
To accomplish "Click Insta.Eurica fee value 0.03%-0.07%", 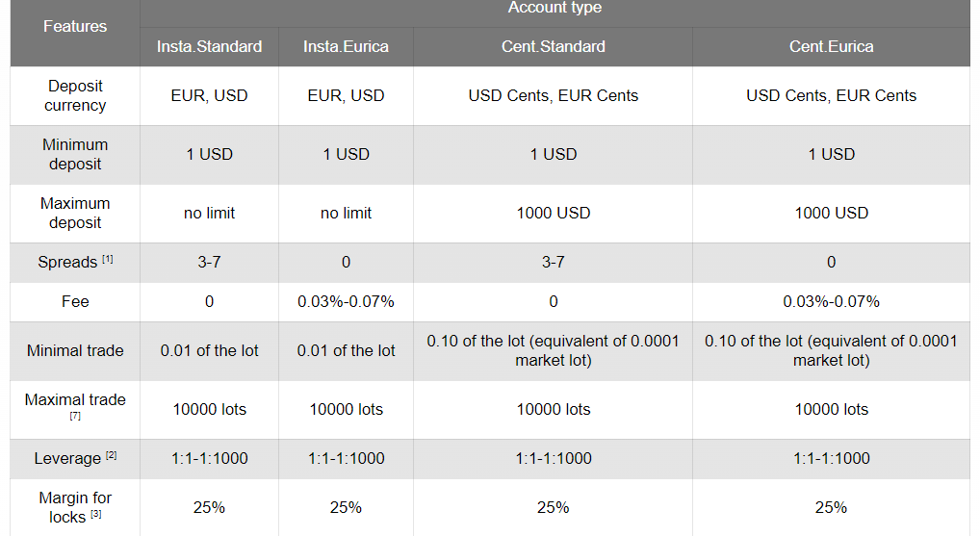I will pyautogui.click(x=347, y=302).
